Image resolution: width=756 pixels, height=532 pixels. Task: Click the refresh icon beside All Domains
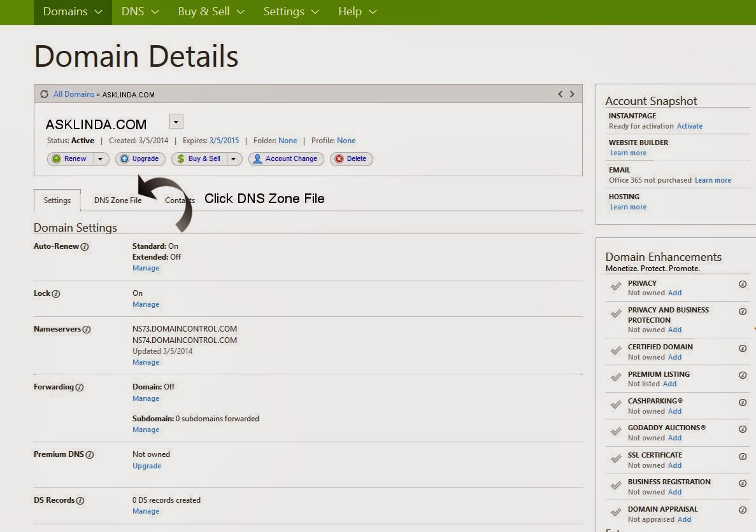[45, 94]
